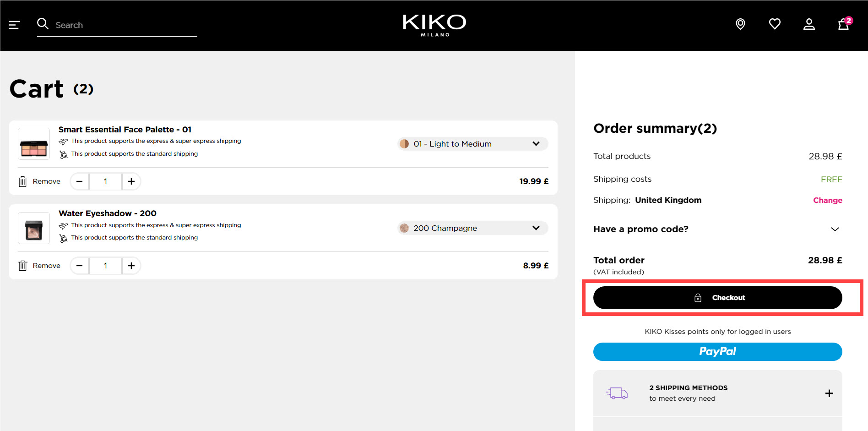
Task: Open the hamburger menu
Action: [14, 25]
